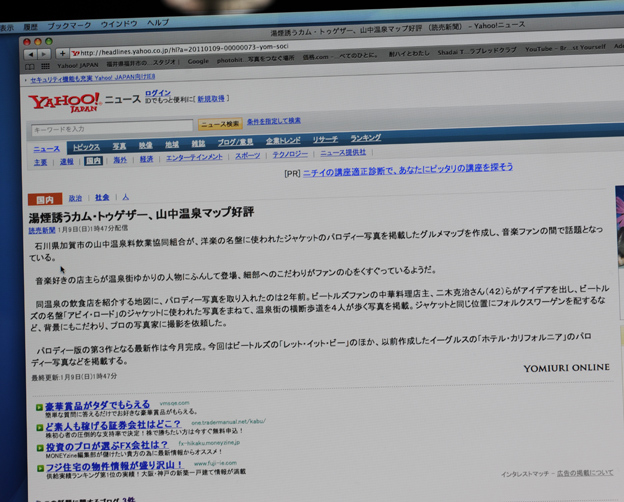
Task: Go forward with Safari's forward arrow
Action: [44, 54]
